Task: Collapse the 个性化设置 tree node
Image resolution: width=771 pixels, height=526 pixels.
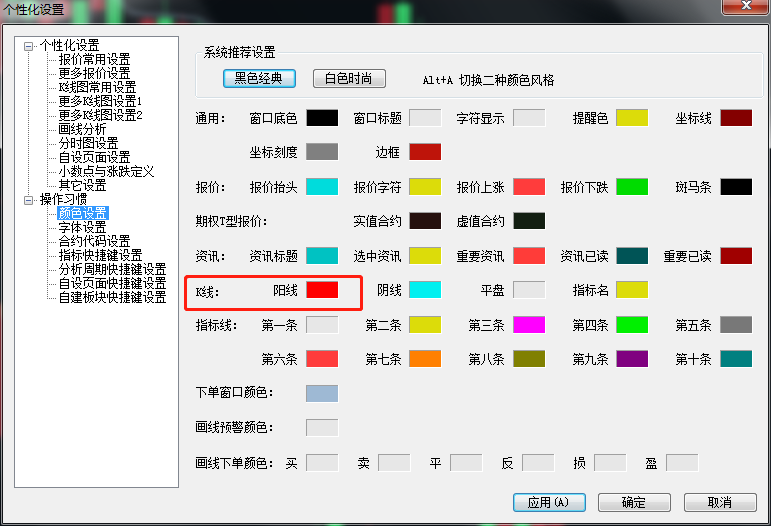Action: point(28,46)
